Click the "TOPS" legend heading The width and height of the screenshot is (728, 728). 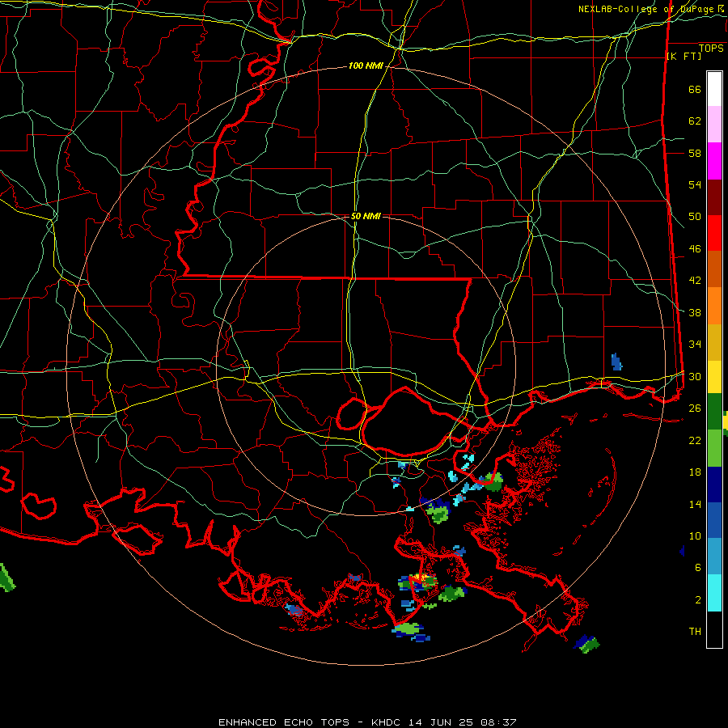[x=711, y=49]
